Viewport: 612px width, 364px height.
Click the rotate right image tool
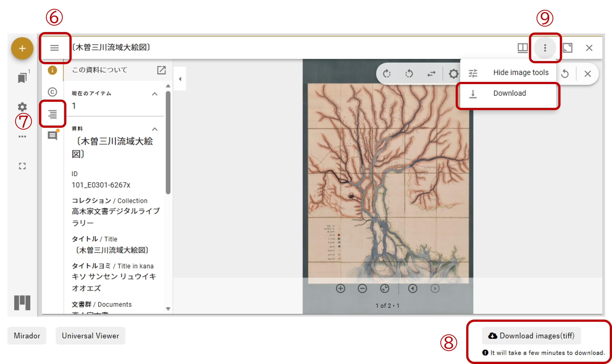[387, 74]
